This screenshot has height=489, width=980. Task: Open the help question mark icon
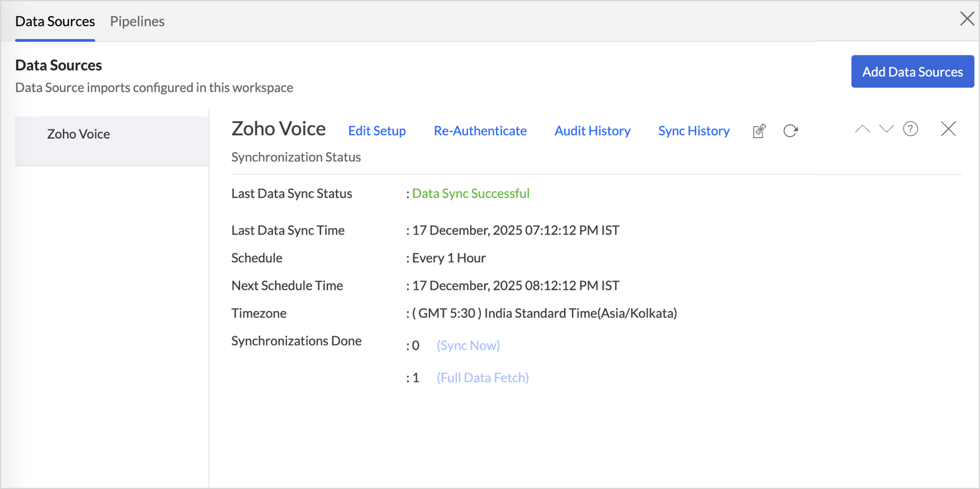point(910,129)
